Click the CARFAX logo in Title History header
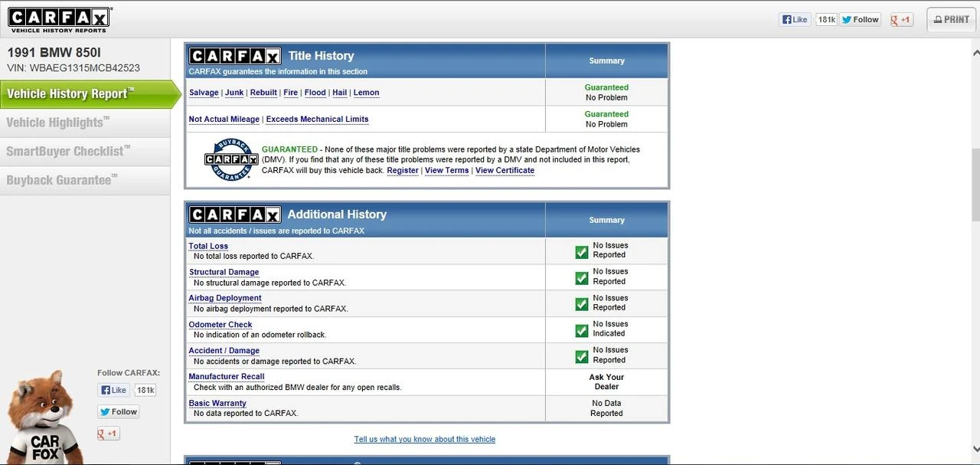The width and height of the screenshot is (980, 465). point(235,56)
